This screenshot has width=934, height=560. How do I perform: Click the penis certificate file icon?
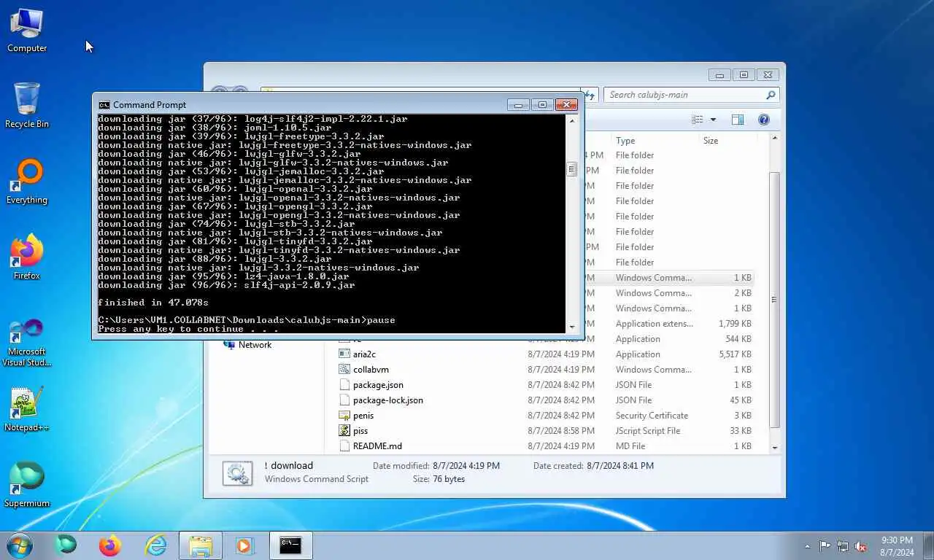click(x=345, y=415)
